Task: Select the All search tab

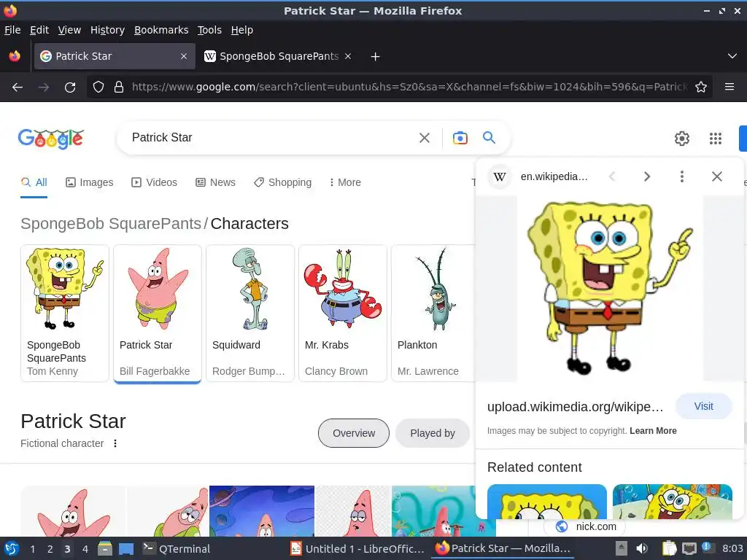Action: [34, 182]
